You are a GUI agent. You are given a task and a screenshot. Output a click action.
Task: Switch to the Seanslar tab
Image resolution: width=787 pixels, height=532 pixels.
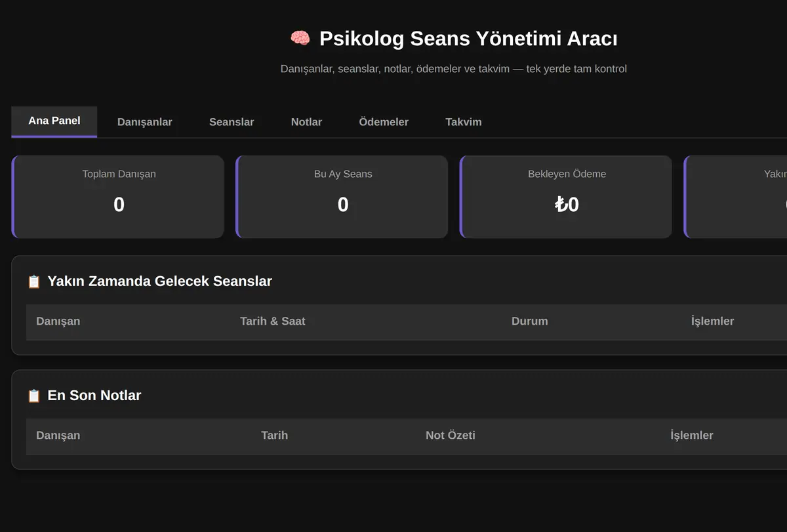point(232,122)
